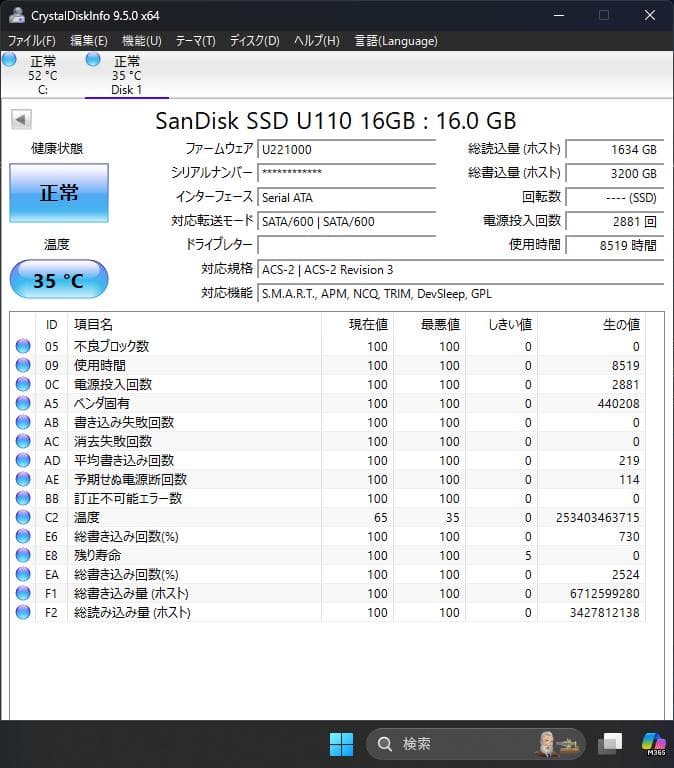Click status icon of EA 総書き込み回数 row

(x=23, y=574)
